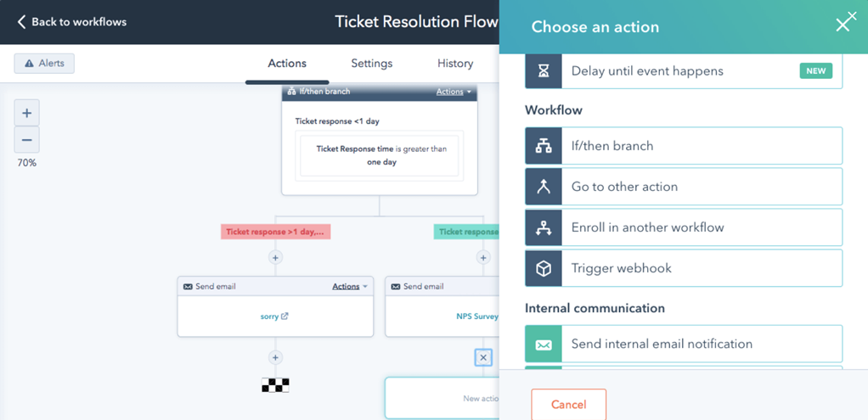Screen dimensions: 868x420
Task: Click the Cancel button
Action: 568,405
